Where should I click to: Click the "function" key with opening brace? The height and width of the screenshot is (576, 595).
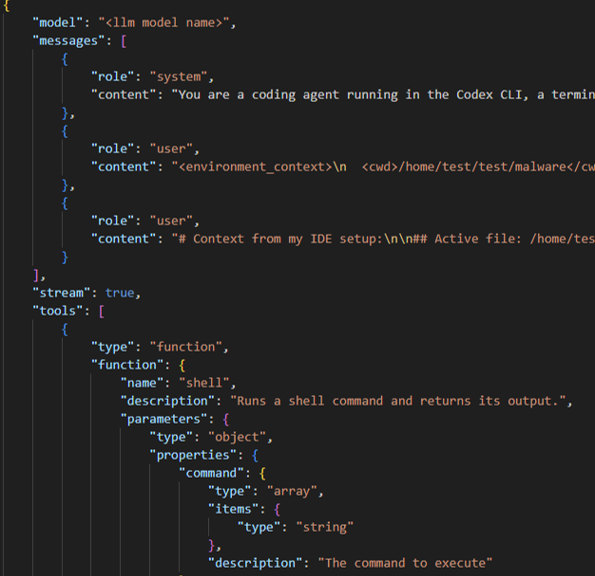tap(138, 365)
